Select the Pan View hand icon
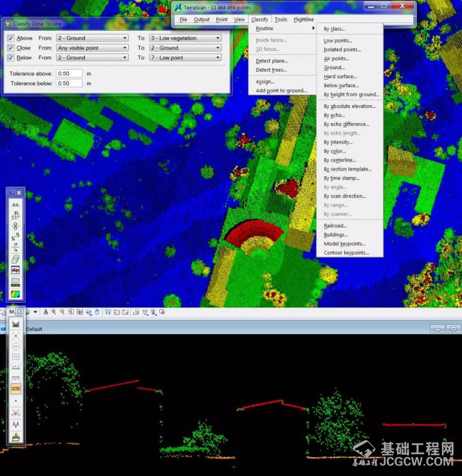The width and height of the screenshot is (462, 476). click(x=98, y=313)
